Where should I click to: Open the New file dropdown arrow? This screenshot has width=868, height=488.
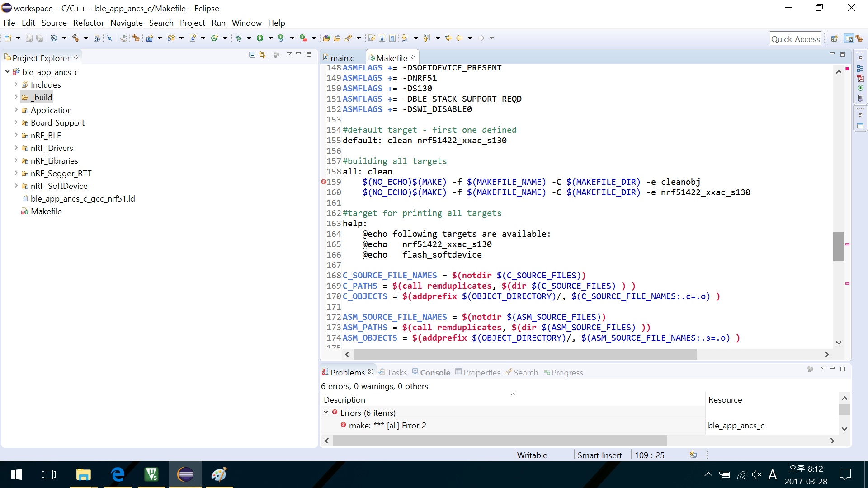(18, 38)
